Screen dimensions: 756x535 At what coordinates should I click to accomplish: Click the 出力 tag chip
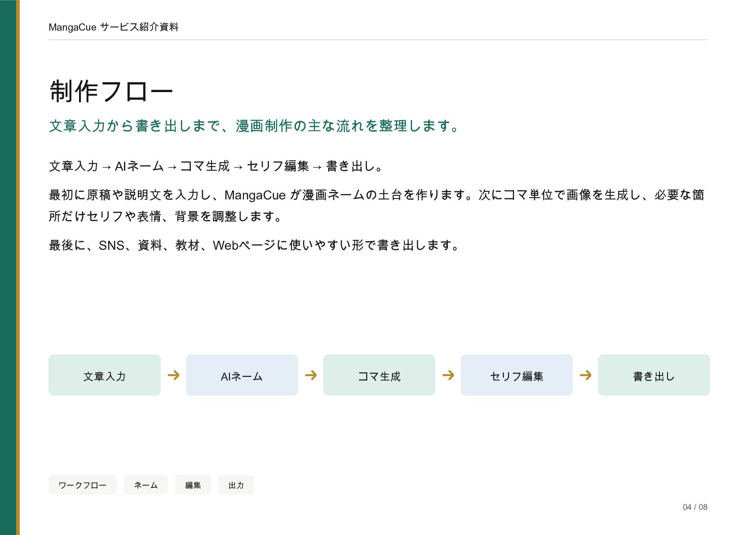(x=236, y=485)
